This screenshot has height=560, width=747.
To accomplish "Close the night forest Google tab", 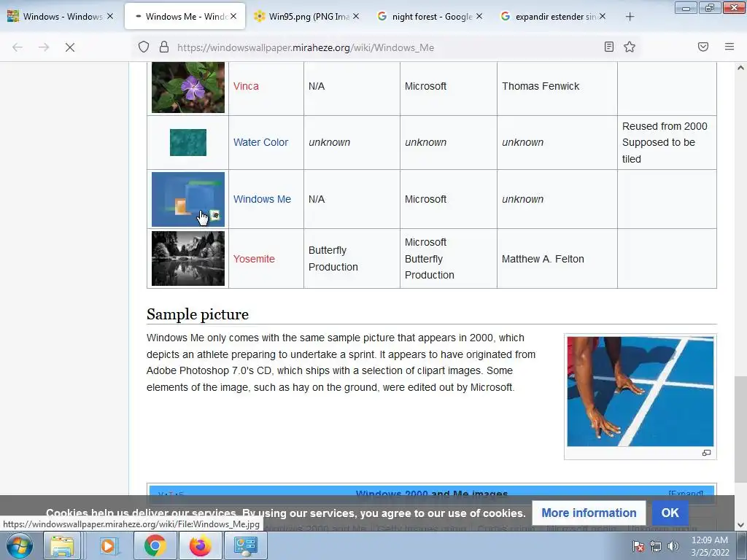I will tap(479, 16).
